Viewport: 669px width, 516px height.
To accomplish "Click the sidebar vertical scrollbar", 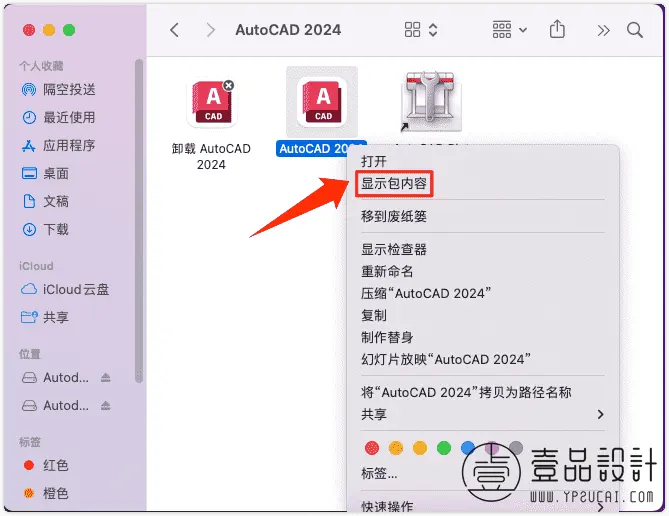I will point(139,221).
